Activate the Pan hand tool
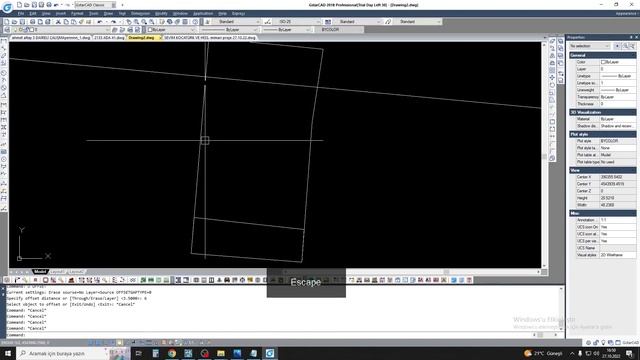The image size is (640, 360). click(129, 22)
